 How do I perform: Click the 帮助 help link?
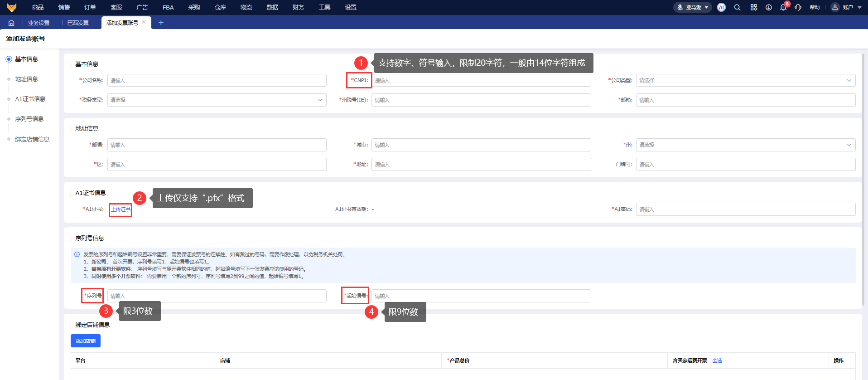coord(815,7)
